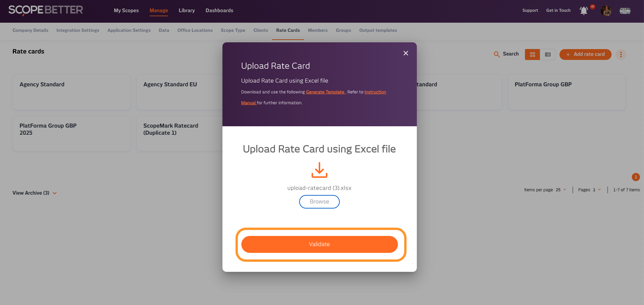This screenshot has width=644, height=305.
Task: Click the download arrow upload icon
Action: 319,170
